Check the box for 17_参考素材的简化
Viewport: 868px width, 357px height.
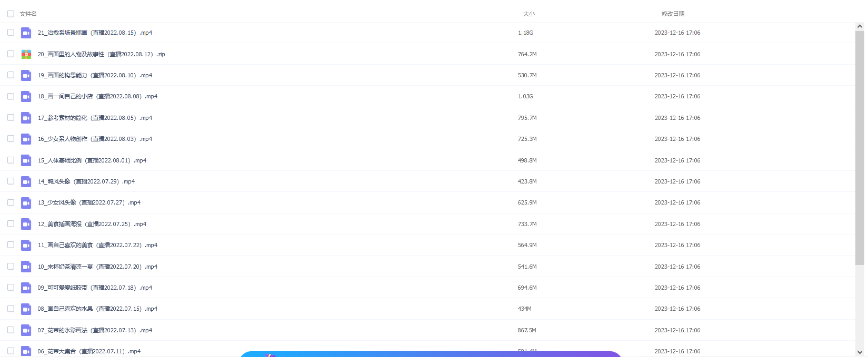click(11, 118)
